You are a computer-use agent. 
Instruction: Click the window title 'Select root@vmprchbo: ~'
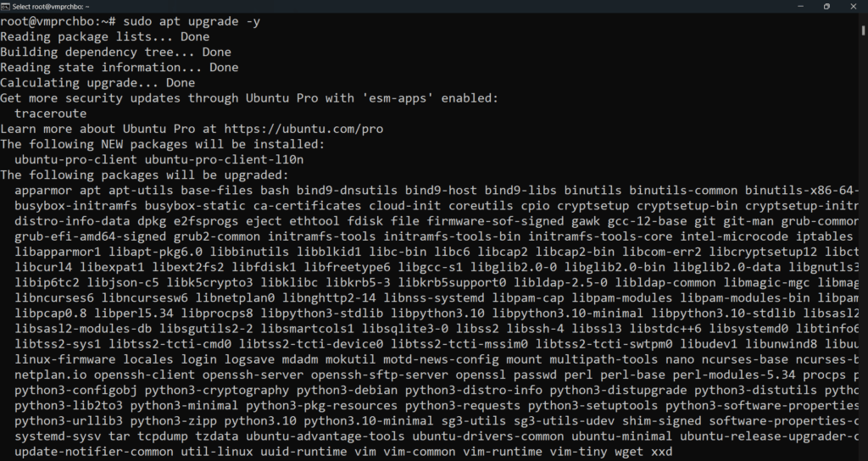point(50,7)
